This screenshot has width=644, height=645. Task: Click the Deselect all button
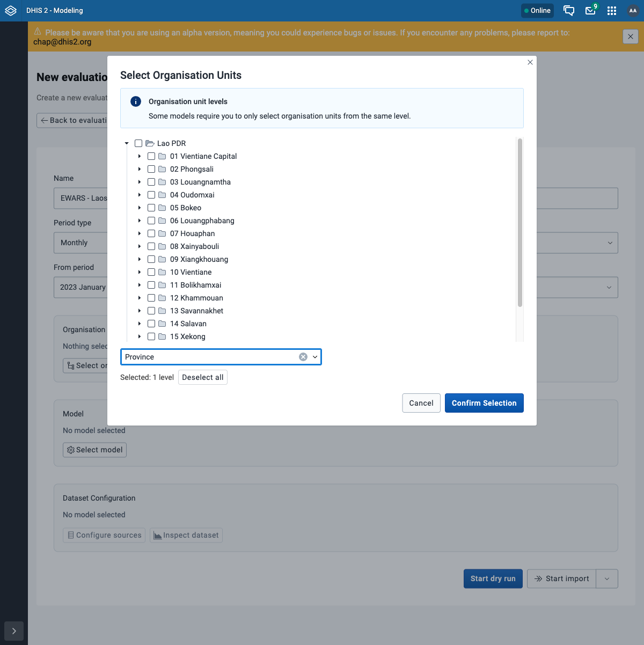pos(203,377)
